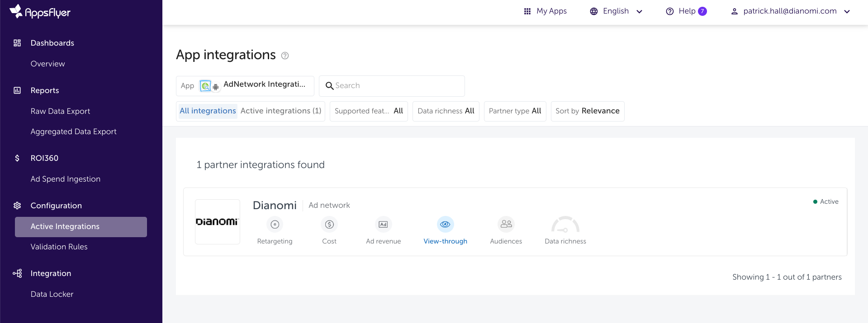Click the Reports chart icon
The height and width of the screenshot is (323, 868).
coord(17,90)
